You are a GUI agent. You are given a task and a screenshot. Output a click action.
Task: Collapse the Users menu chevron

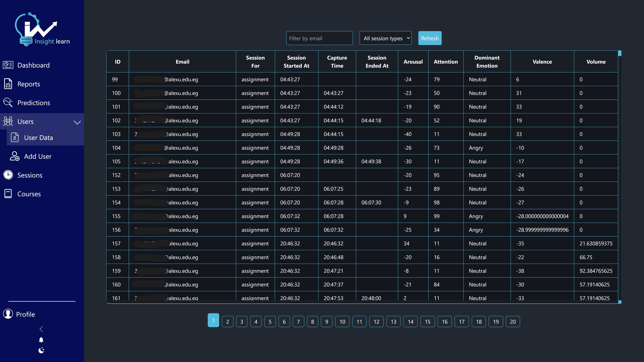pyautogui.click(x=77, y=122)
